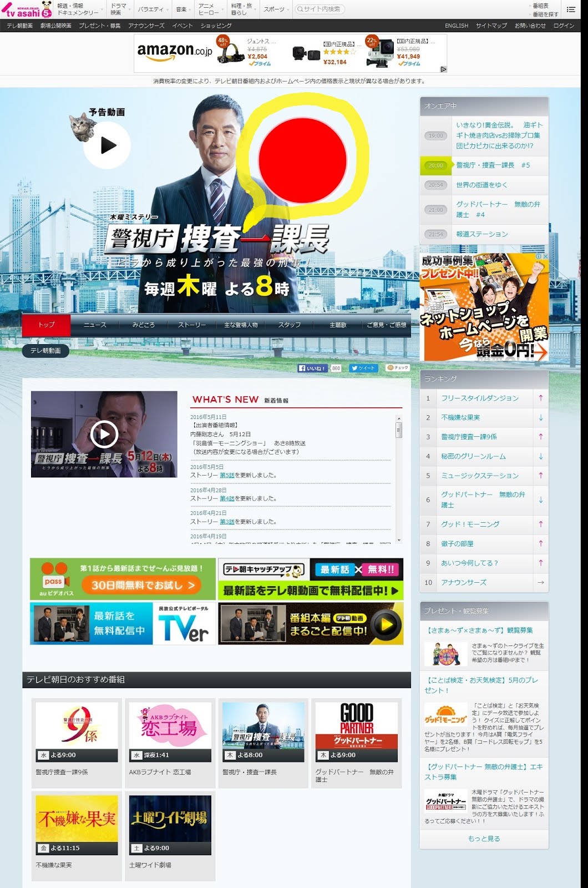Screen dimensions: 588x888
Task: Open the ご意見・ご感想 tab
Action: coord(387,325)
